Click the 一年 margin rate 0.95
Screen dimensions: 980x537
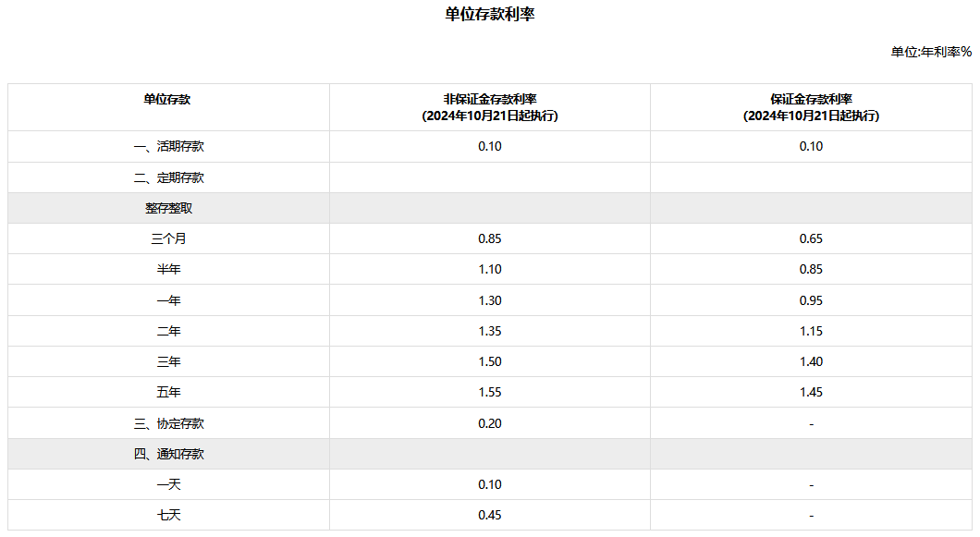tap(811, 300)
